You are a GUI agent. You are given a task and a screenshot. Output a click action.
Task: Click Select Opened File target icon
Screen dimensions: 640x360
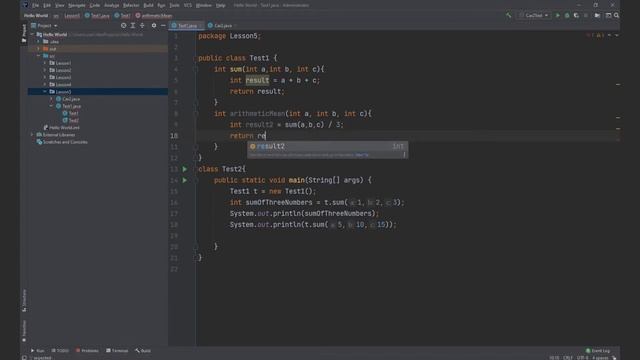coord(124,25)
